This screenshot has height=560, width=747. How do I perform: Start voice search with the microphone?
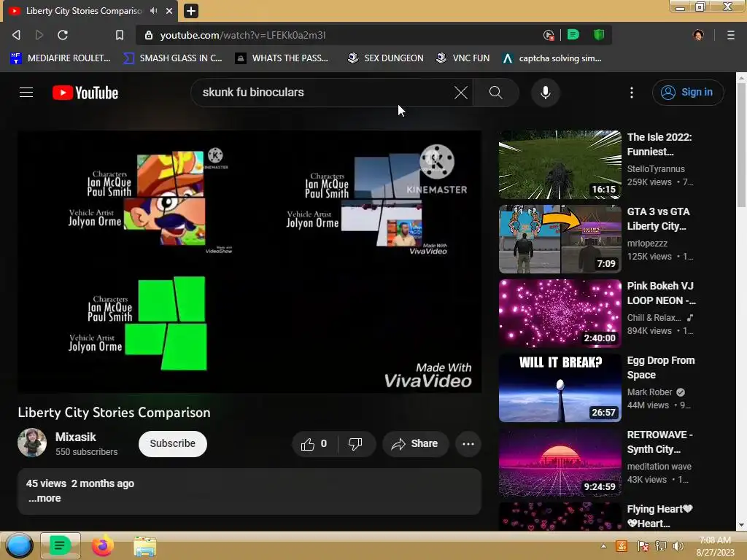[546, 93]
